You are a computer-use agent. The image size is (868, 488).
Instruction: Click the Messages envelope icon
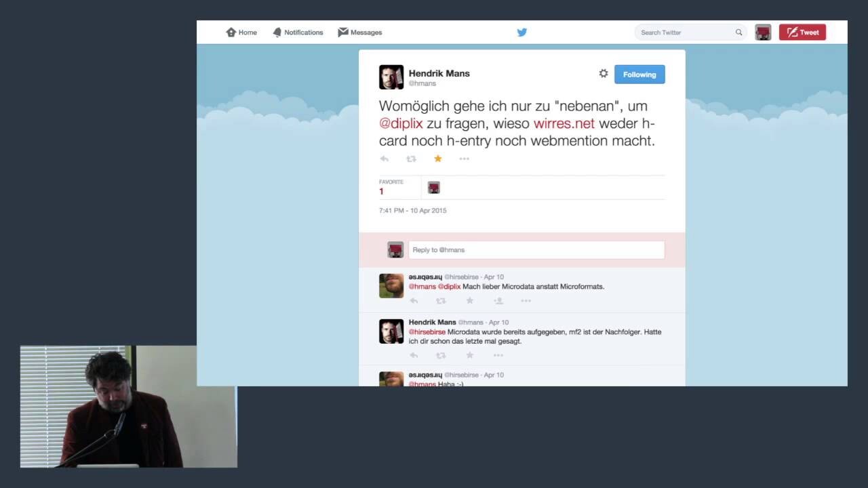point(343,32)
